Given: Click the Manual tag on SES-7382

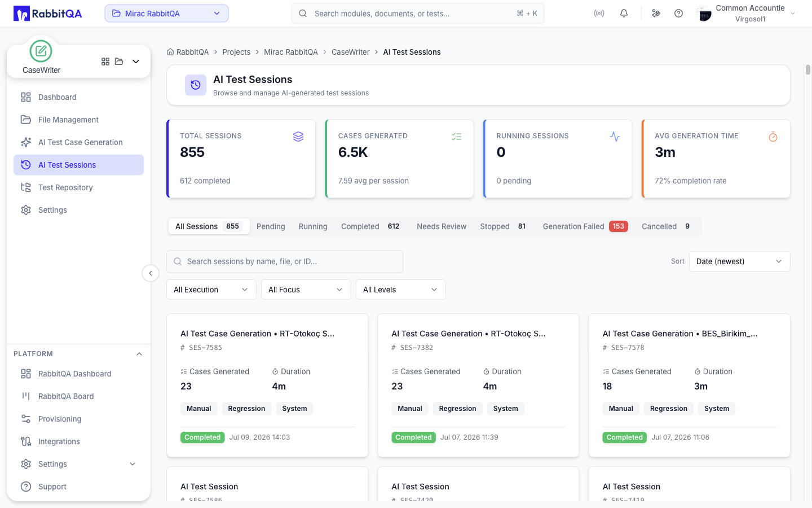Looking at the screenshot, I should click(410, 409).
